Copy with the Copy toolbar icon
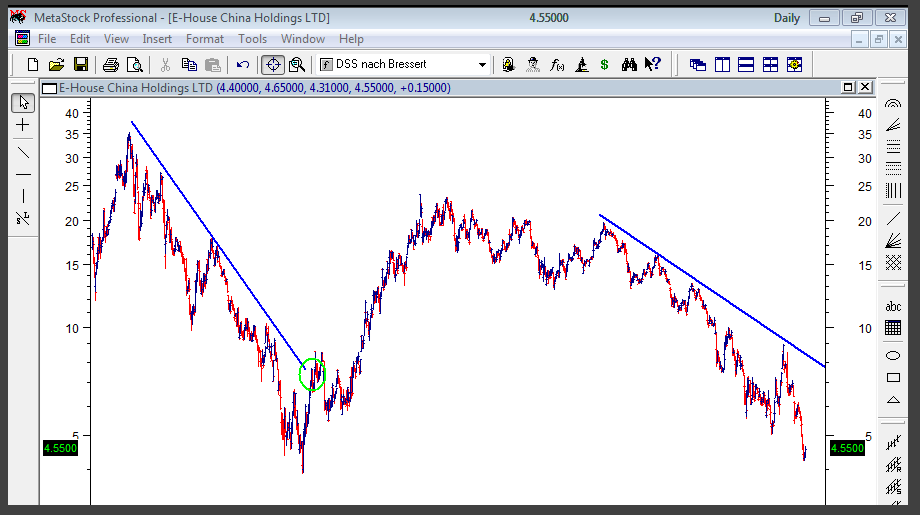The image size is (920, 515). coord(189,65)
